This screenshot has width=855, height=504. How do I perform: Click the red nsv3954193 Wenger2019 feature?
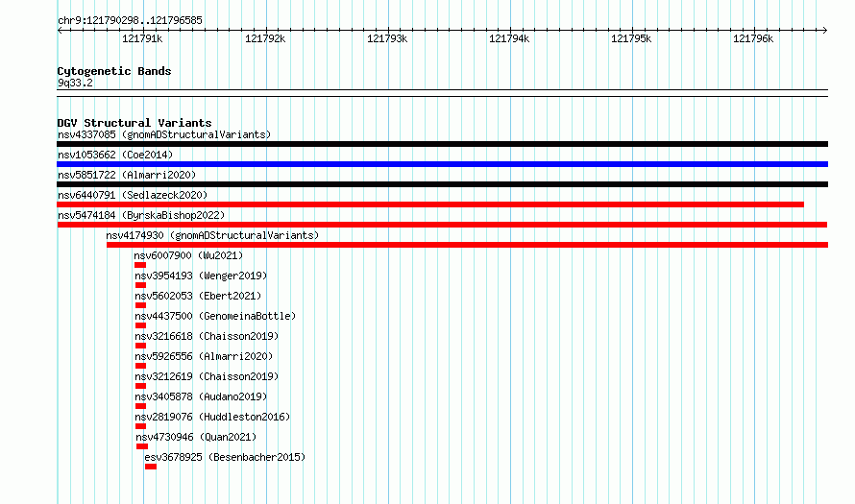point(140,285)
